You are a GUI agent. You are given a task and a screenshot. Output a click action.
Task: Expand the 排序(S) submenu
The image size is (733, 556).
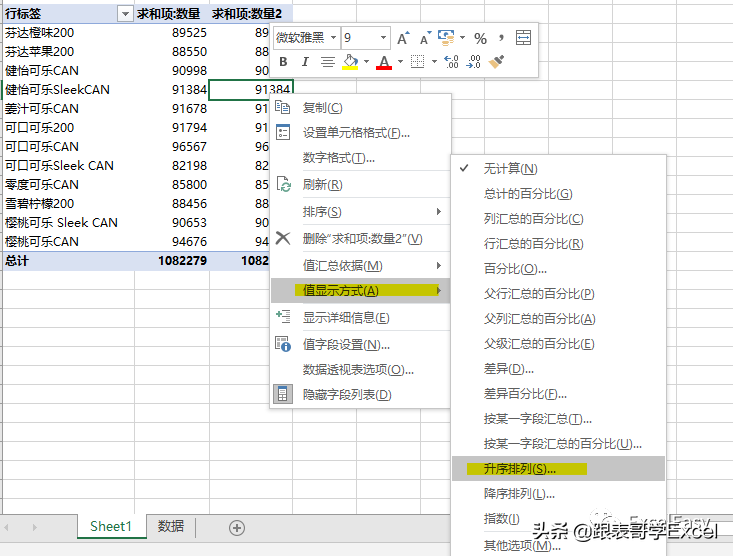point(360,212)
